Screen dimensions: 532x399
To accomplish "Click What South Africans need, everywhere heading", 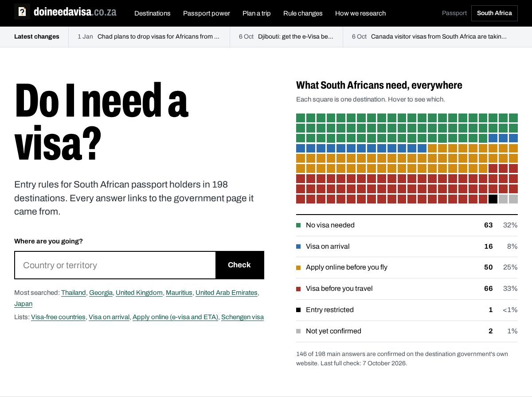I will [379, 85].
